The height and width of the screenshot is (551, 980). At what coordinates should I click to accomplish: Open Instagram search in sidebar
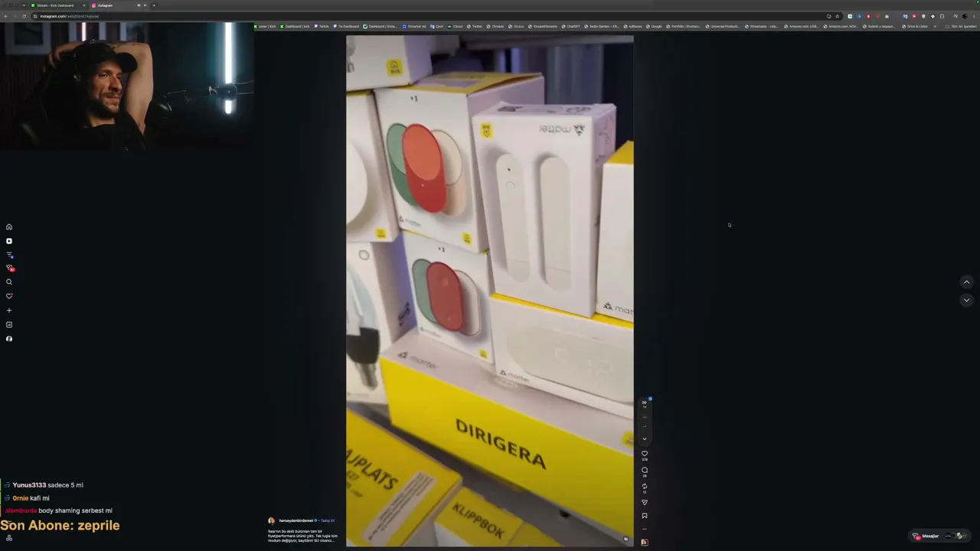click(x=9, y=282)
